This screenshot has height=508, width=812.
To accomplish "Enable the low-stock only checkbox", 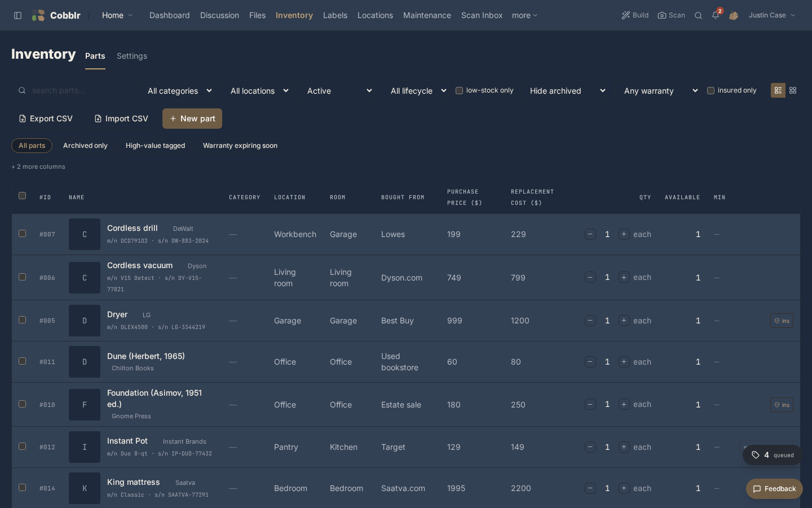I will coord(459,90).
